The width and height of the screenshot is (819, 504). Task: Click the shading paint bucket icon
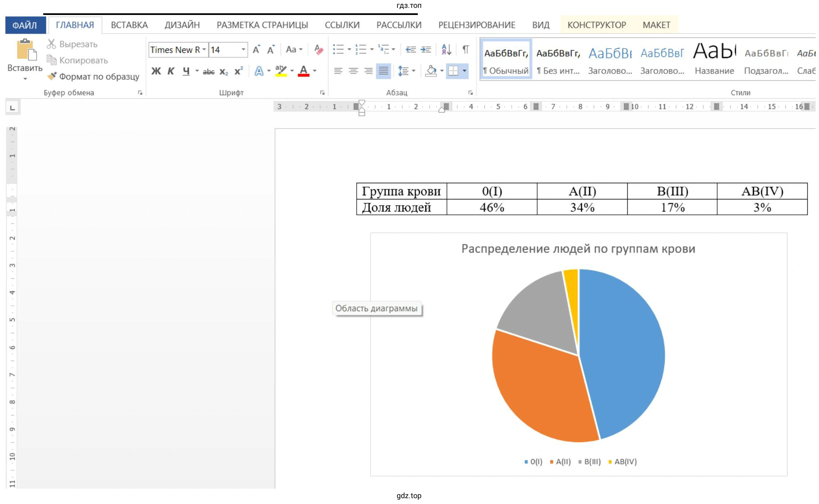click(432, 71)
